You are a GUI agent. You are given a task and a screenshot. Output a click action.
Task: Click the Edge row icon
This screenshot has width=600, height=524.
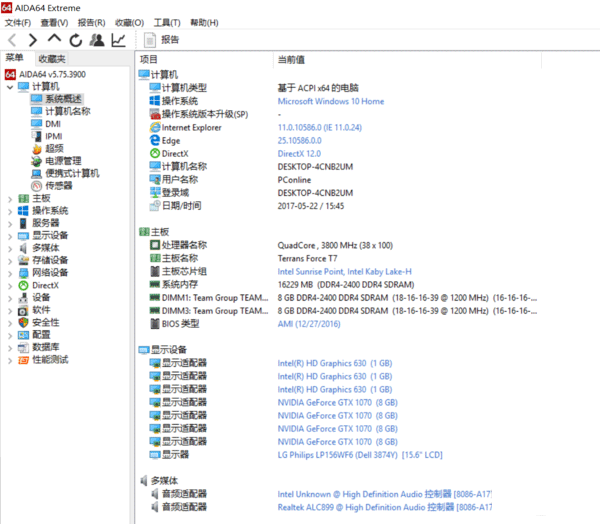[155, 140]
